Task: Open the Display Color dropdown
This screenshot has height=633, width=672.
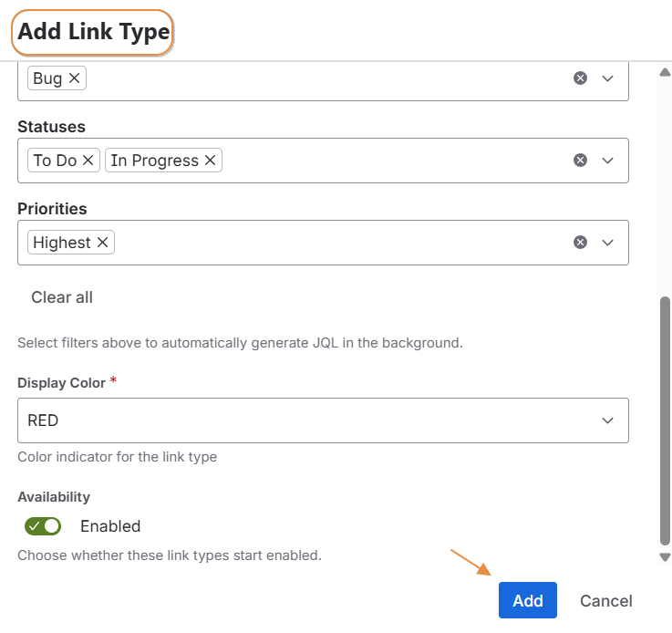Action: [323, 420]
